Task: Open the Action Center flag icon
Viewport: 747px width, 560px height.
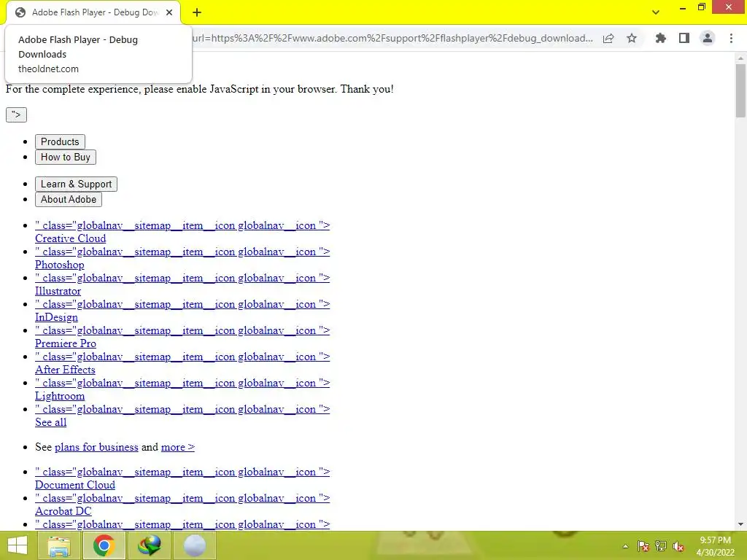Action: click(x=643, y=546)
